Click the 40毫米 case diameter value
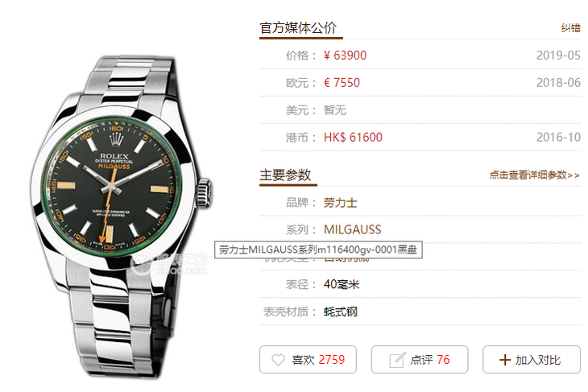588x392 pixels. (342, 284)
